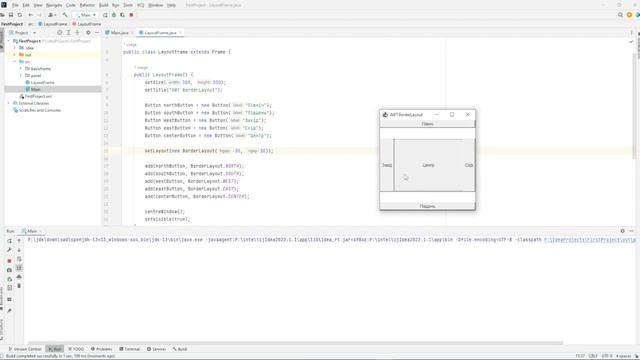Click the left button in the AWT BorderLayout window

point(387,165)
